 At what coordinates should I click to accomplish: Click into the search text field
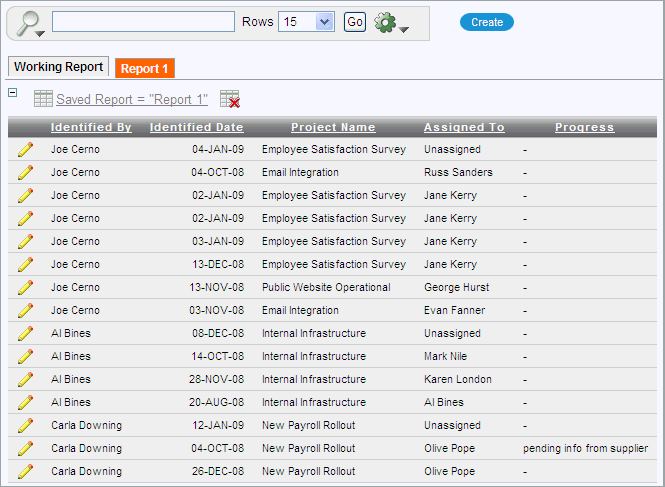pyautogui.click(x=144, y=22)
